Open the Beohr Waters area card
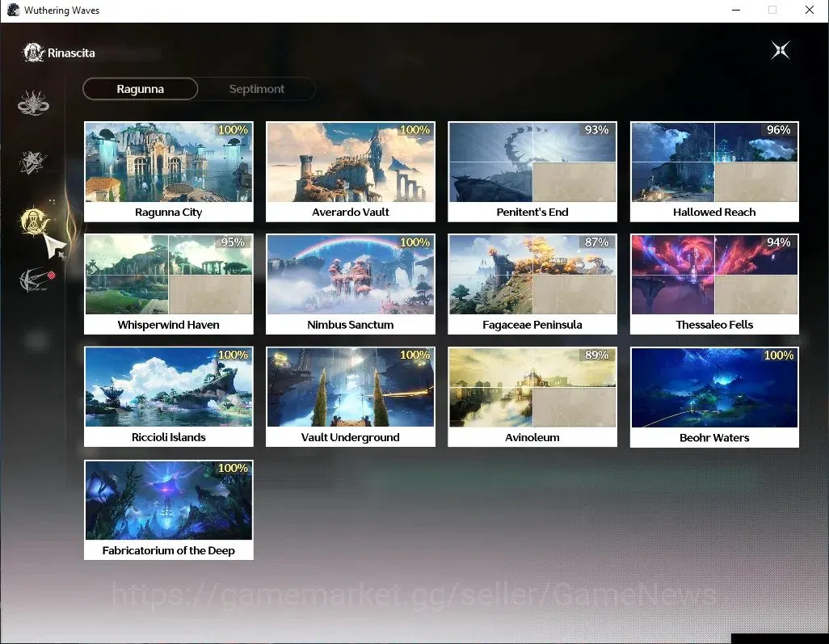 (714, 397)
